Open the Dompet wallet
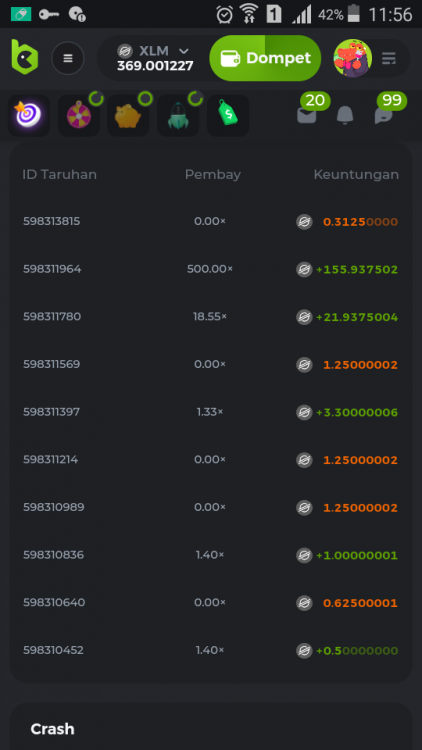 (x=265, y=58)
